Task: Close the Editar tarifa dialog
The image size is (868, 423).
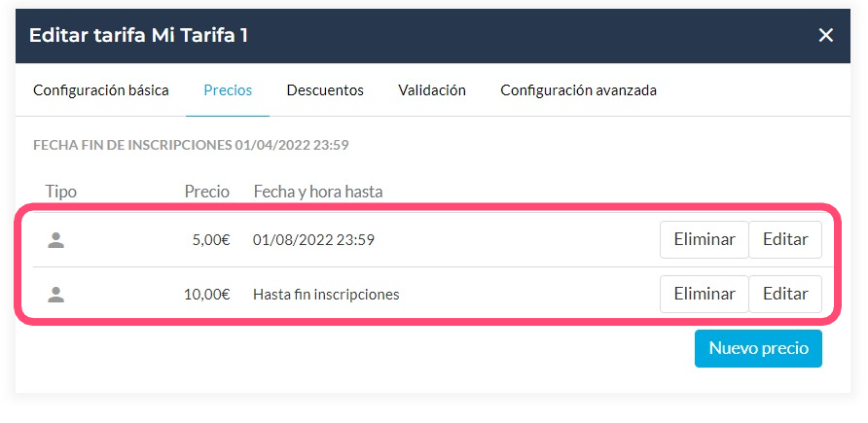Action: 825,35
